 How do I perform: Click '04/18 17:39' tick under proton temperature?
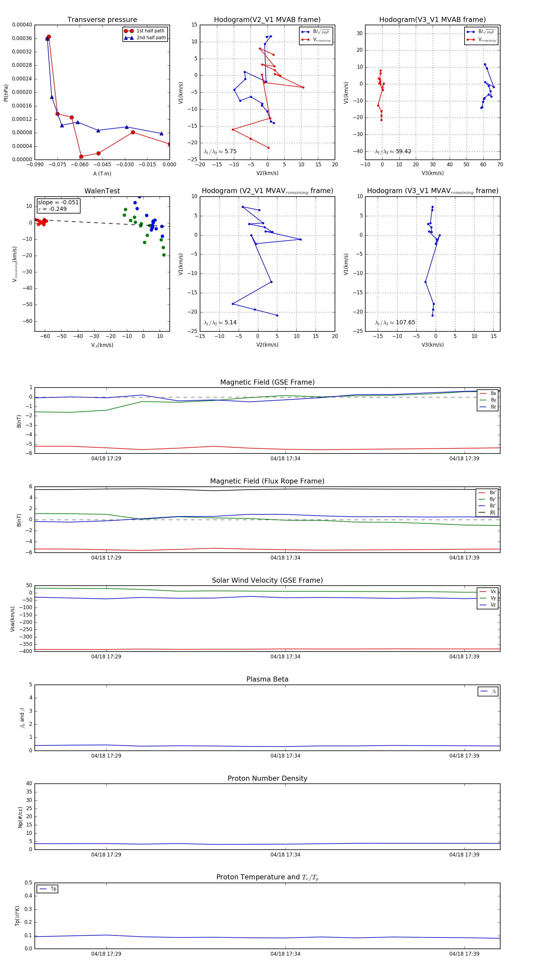click(x=464, y=954)
